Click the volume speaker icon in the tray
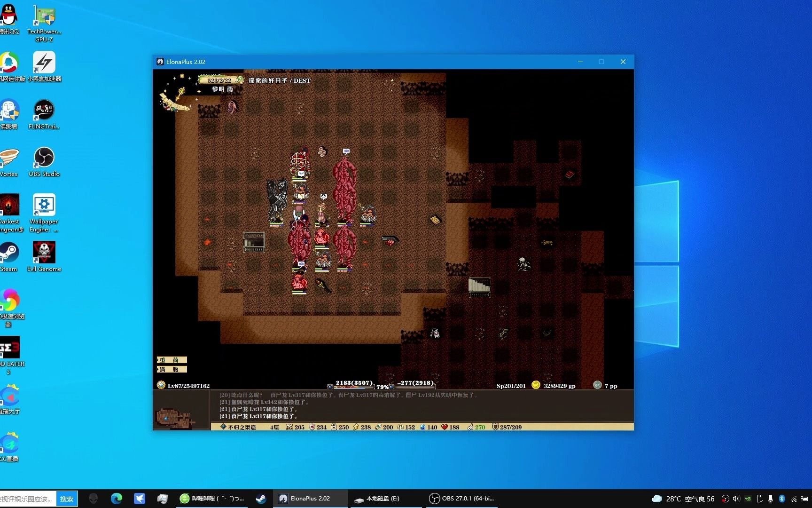This screenshot has height=508, width=812. (736, 499)
